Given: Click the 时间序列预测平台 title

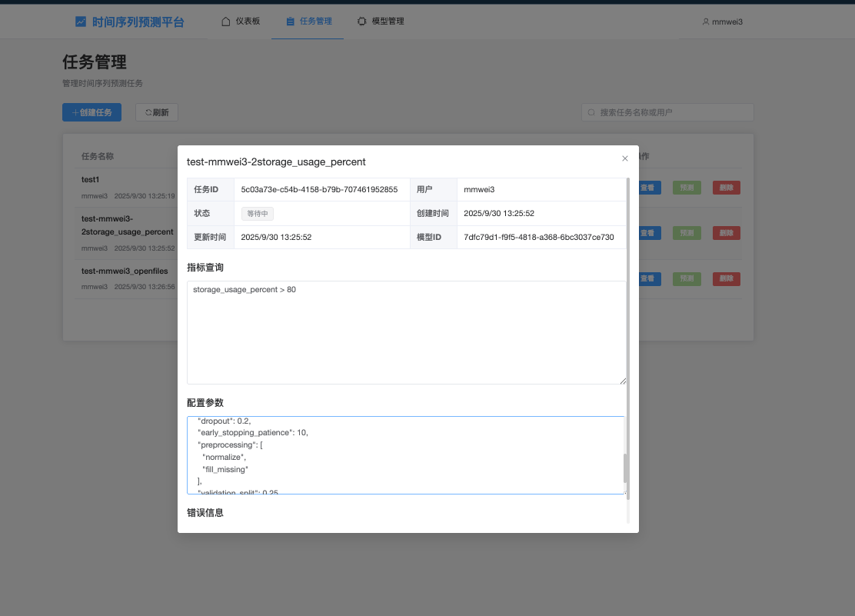Looking at the screenshot, I should 138,22.
